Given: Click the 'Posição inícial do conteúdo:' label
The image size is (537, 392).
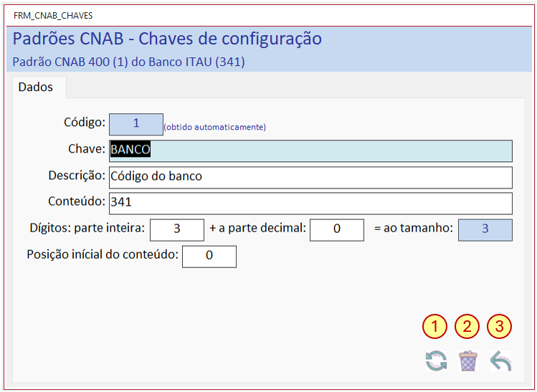Looking at the screenshot, I should point(103,254).
